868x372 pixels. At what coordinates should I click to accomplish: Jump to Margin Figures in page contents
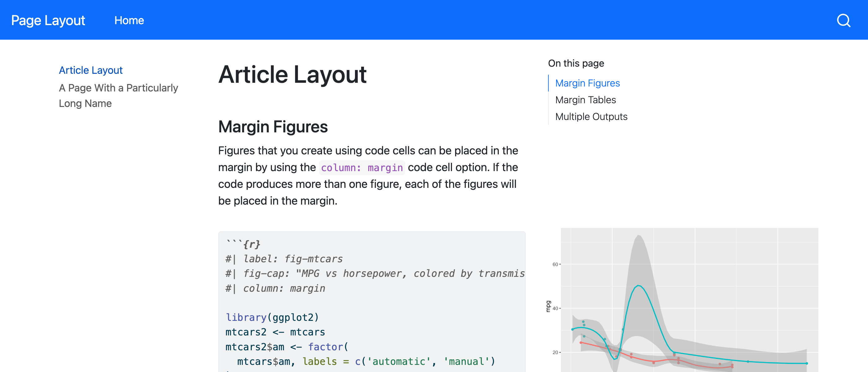point(587,83)
